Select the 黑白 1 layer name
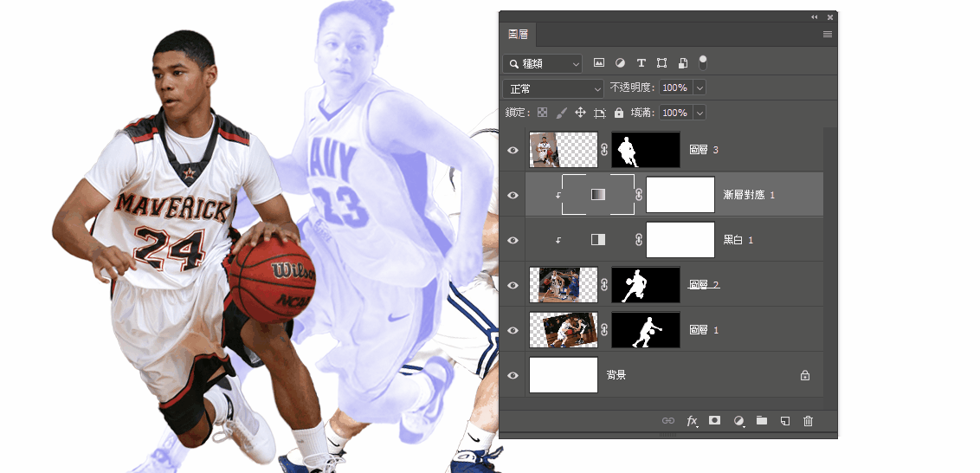Screen dimensions: 980x473 pyautogui.click(x=738, y=240)
